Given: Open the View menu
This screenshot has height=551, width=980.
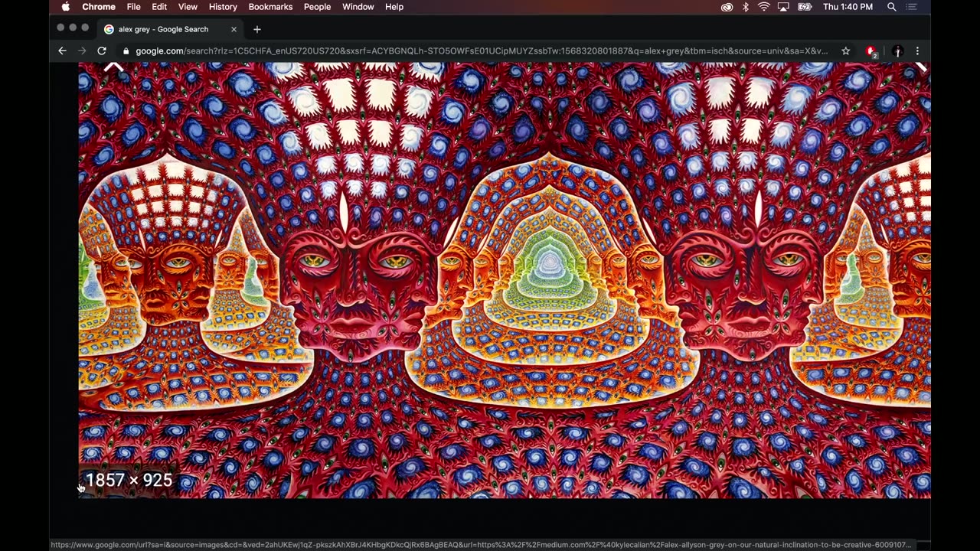Looking at the screenshot, I should coord(188,7).
